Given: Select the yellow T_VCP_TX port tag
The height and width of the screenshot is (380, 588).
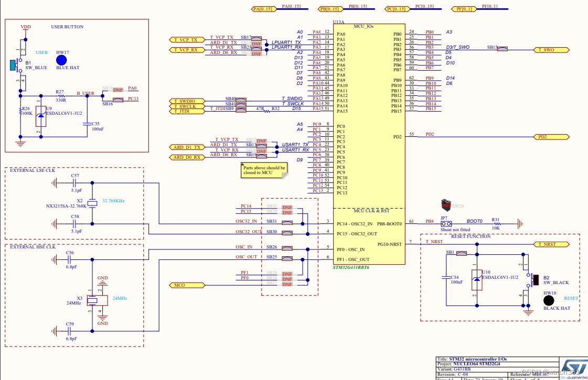Looking at the screenshot, I should 187,40.
